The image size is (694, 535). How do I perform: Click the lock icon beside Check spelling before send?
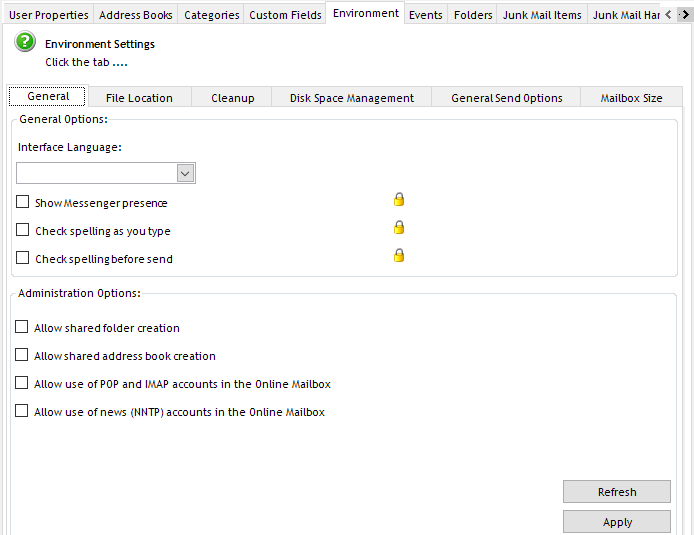[399, 255]
